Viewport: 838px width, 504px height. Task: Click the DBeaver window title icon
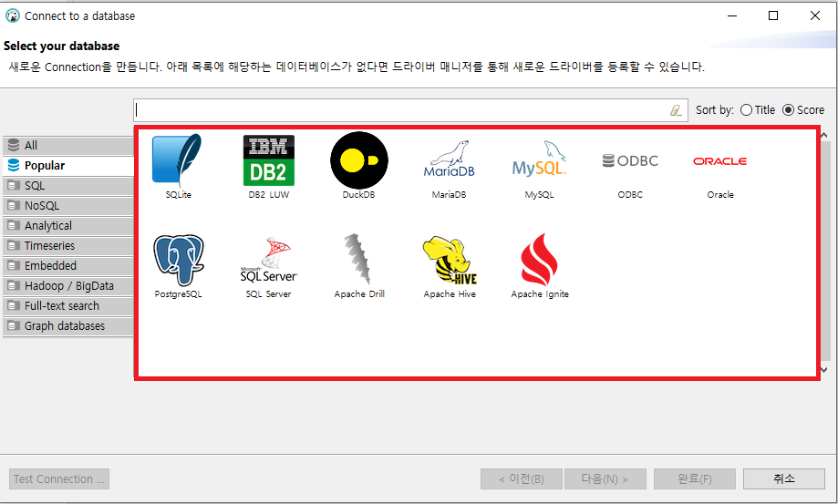tap(12, 16)
